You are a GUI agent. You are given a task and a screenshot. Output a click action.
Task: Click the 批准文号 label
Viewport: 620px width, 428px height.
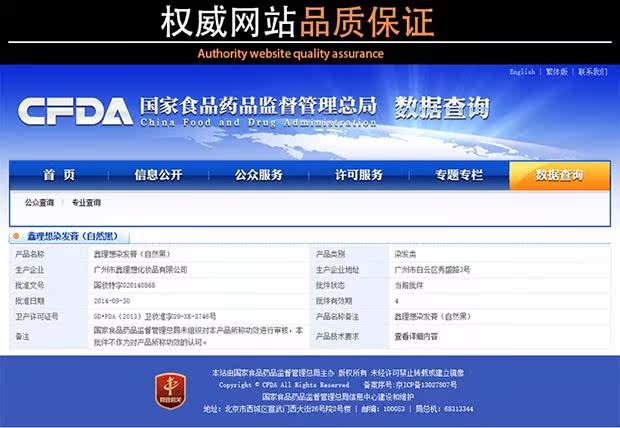point(30,285)
